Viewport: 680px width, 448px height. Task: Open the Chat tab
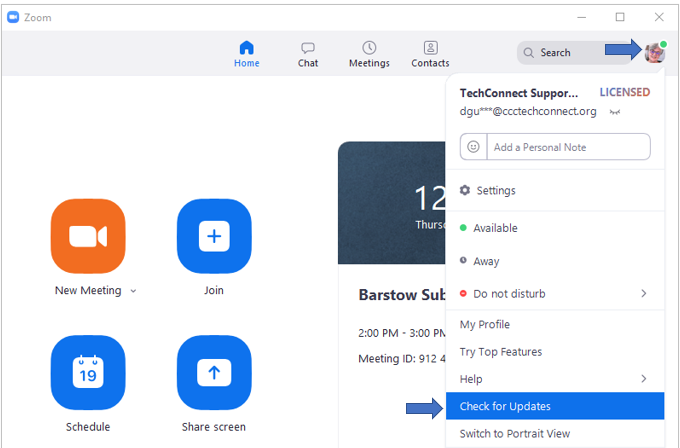tap(308, 54)
